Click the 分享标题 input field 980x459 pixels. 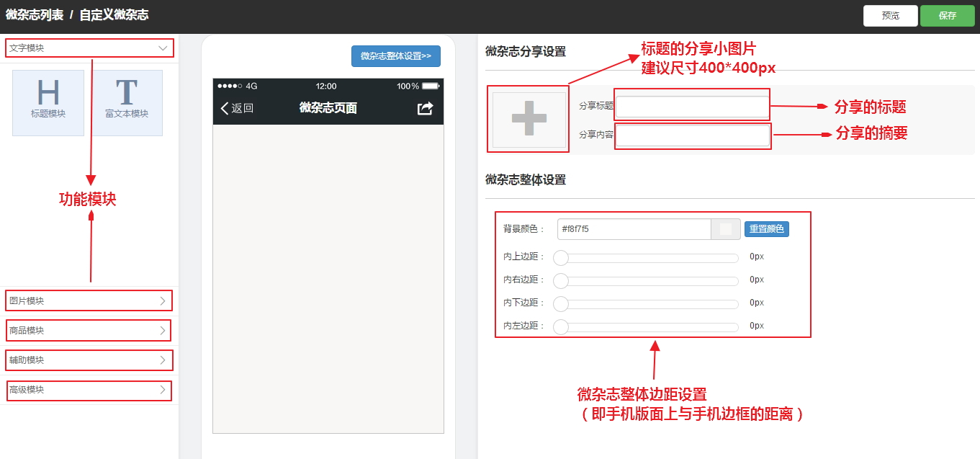click(x=692, y=106)
